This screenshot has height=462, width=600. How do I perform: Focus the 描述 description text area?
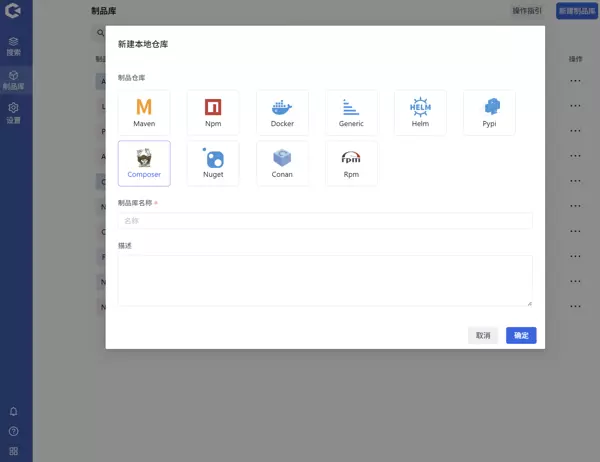[x=325, y=280]
